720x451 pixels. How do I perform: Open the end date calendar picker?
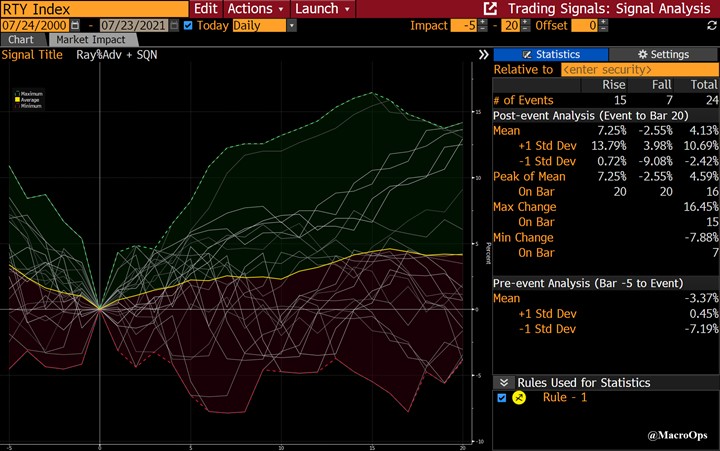(x=173, y=25)
